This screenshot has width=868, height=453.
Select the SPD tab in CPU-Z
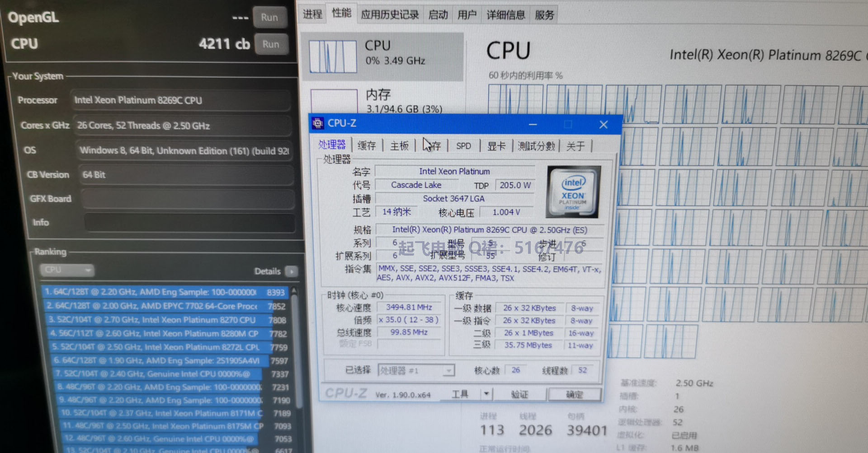[x=463, y=146]
